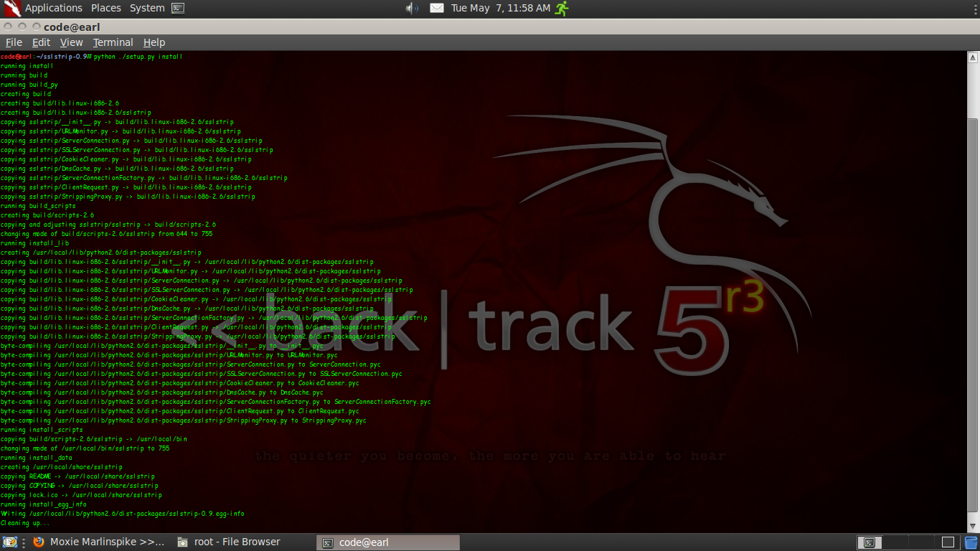Click the 'Cleaning up...' output line
The image size is (980, 551).
(25, 523)
